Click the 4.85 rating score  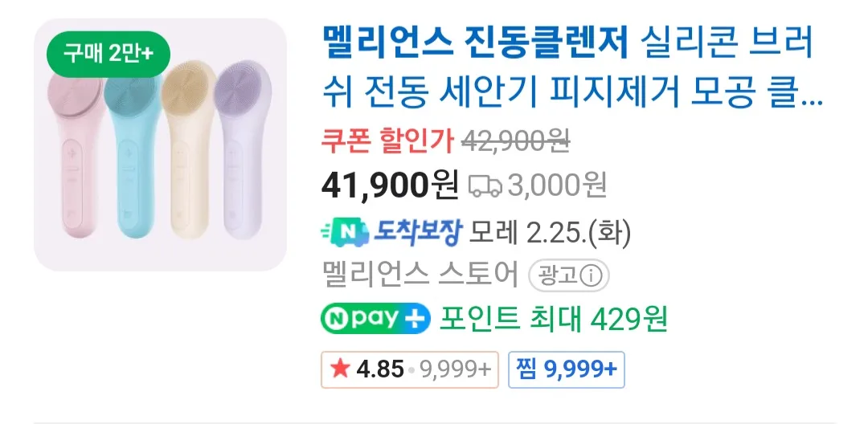click(x=379, y=369)
